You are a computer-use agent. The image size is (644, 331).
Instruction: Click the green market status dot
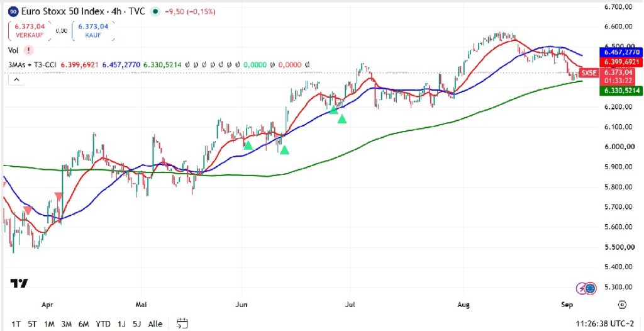tap(155, 11)
